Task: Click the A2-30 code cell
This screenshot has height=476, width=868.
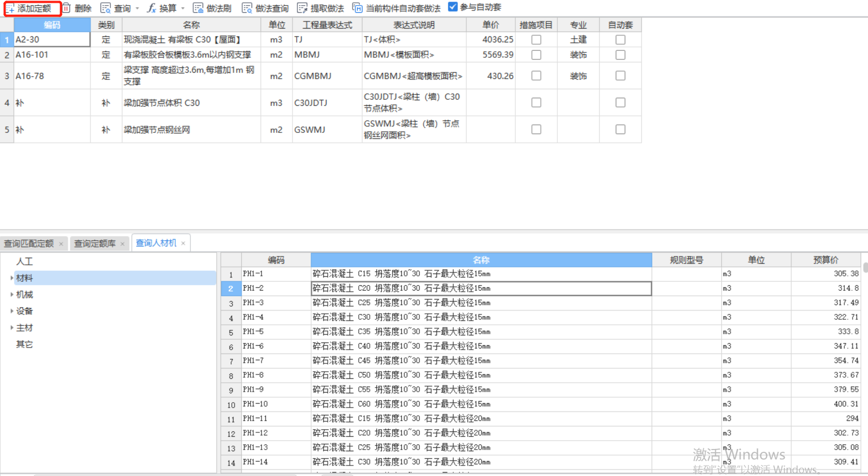Action: click(x=52, y=40)
